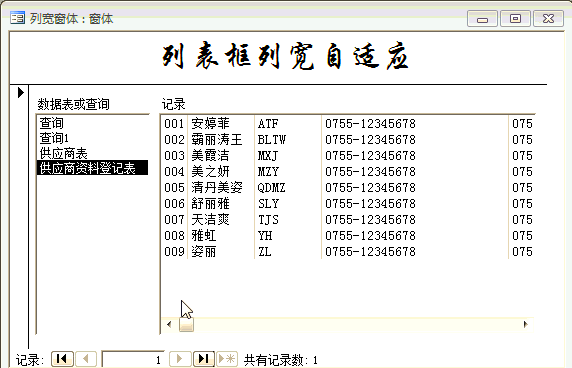Select 供应商资料登记表 in the list
Viewport: 572px width, 368px height.
(x=92, y=168)
